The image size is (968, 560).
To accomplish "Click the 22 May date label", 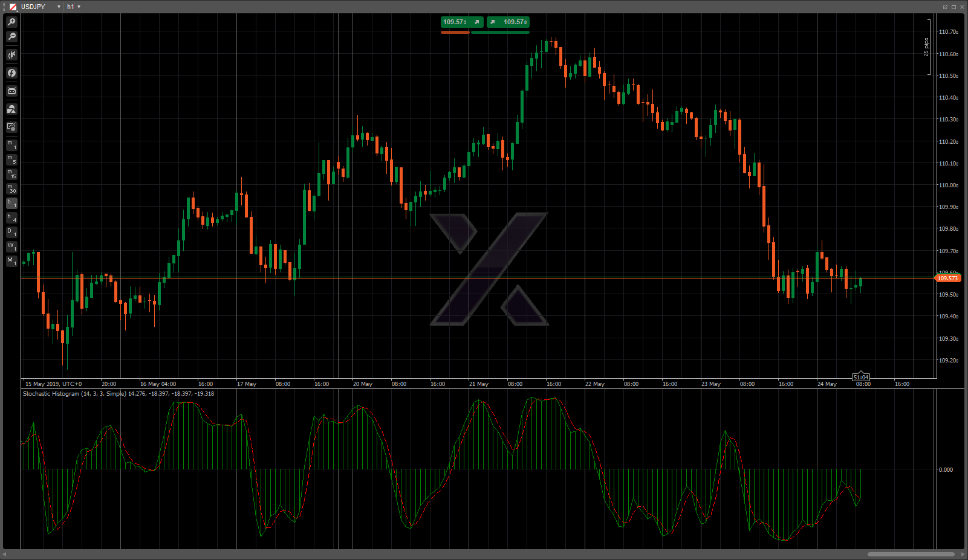I will coord(595,384).
